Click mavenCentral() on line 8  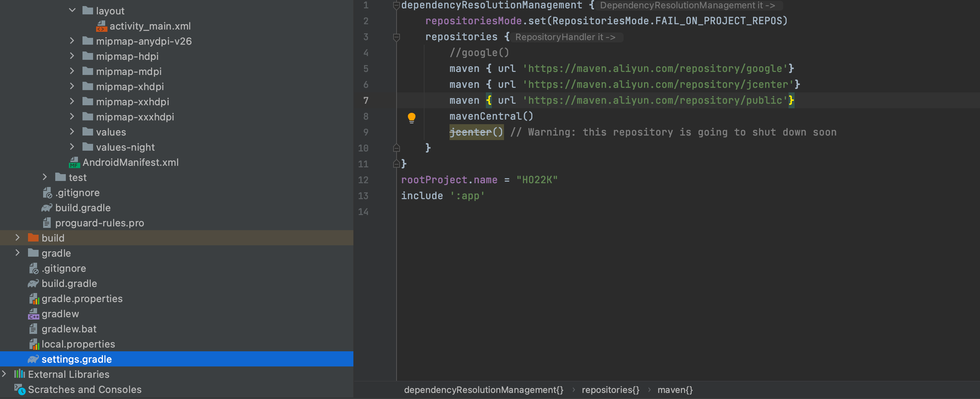click(x=491, y=116)
